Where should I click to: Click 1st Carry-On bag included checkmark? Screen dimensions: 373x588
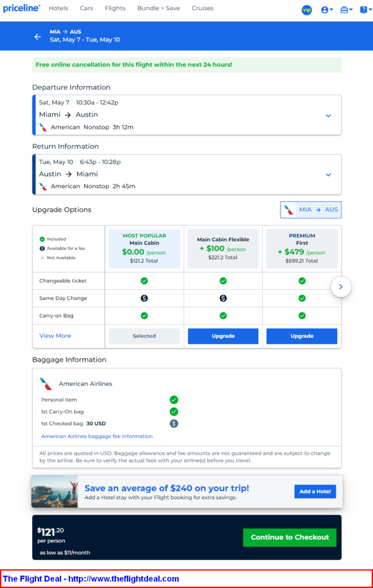pos(174,412)
